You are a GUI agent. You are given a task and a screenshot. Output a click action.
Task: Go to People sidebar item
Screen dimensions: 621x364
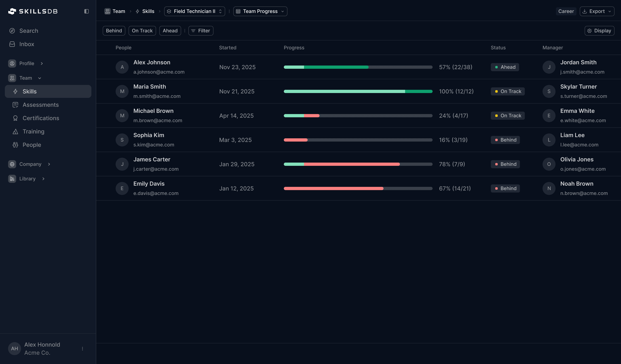click(x=32, y=145)
